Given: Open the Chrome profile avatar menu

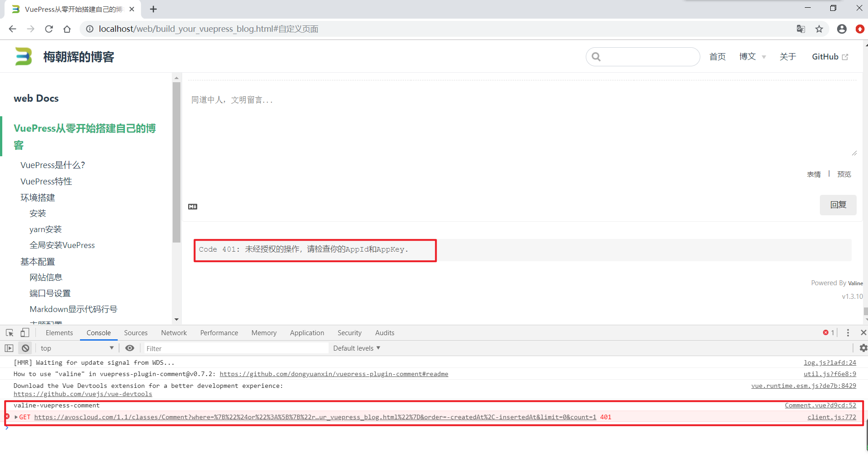Looking at the screenshot, I should (x=842, y=29).
